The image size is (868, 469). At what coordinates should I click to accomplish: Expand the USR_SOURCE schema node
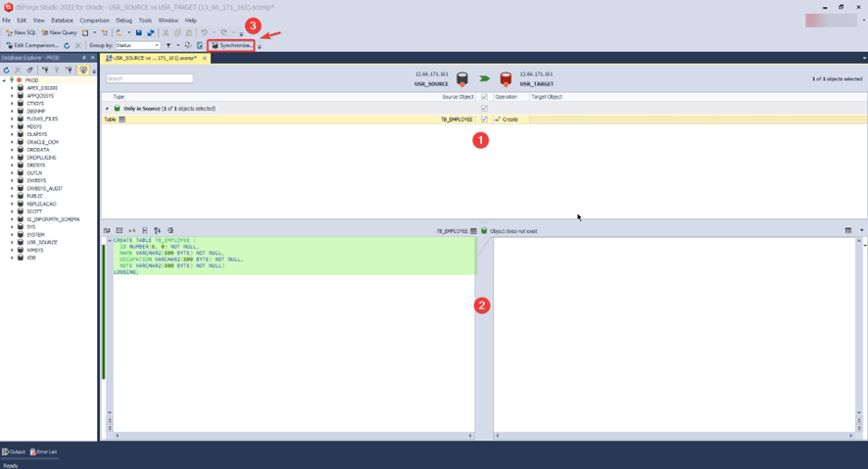(13, 242)
